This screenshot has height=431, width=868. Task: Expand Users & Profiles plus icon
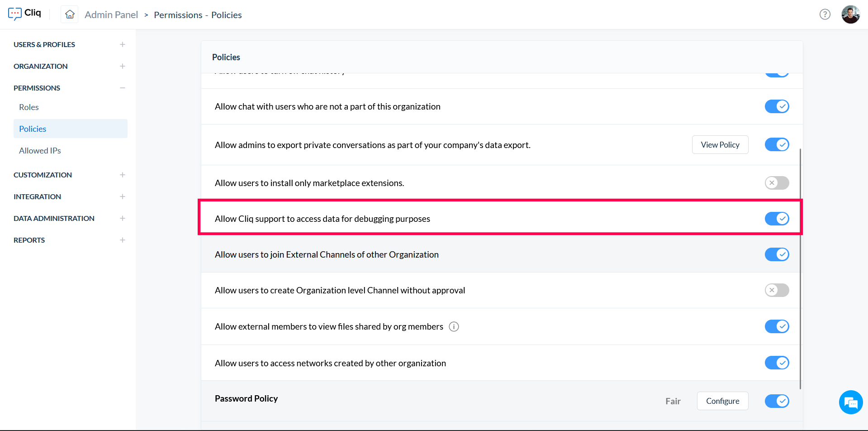(x=123, y=44)
